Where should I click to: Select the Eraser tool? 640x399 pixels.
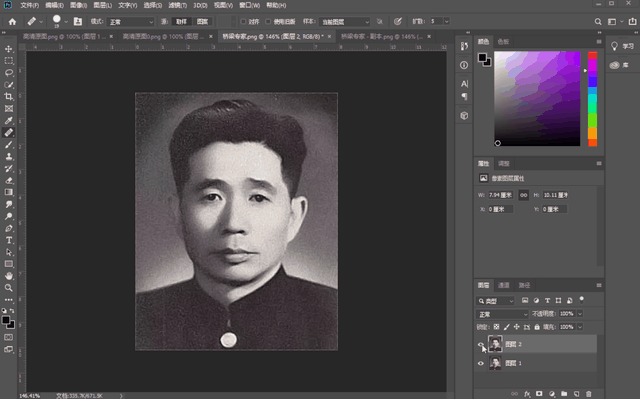[x=9, y=180]
